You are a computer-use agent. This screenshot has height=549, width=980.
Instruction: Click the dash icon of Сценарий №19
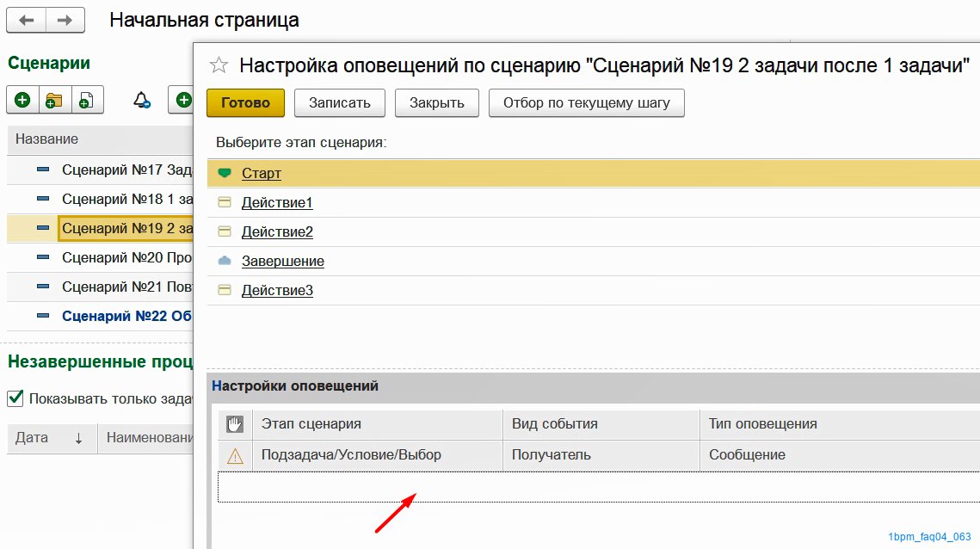tap(42, 228)
